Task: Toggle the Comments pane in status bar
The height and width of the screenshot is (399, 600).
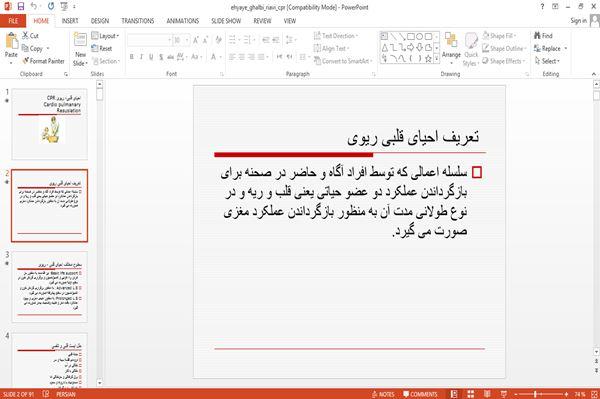Action: (420, 394)
